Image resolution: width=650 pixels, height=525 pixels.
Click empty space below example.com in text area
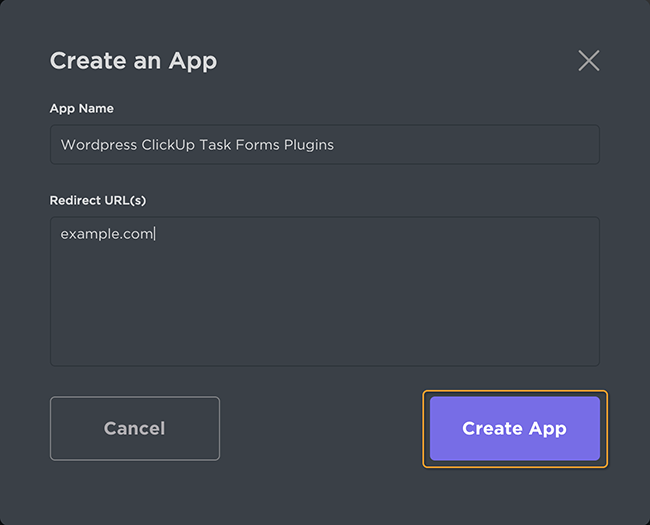(x=325, y=307)
